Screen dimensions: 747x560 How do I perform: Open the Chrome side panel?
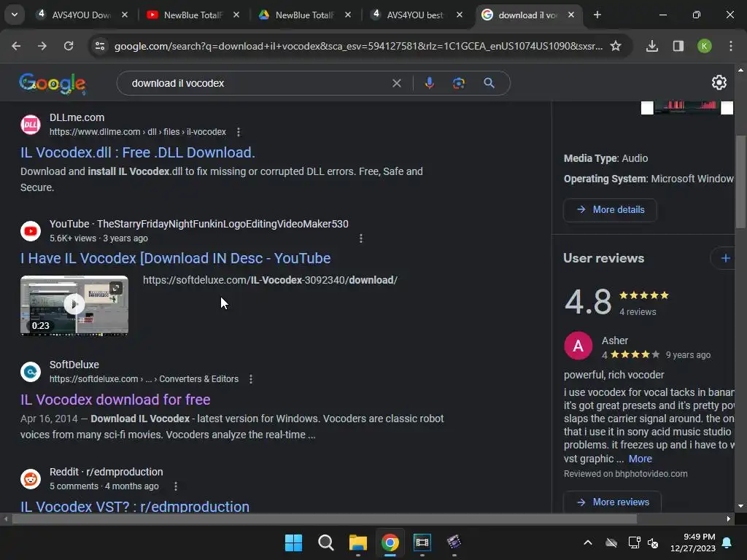678,46
